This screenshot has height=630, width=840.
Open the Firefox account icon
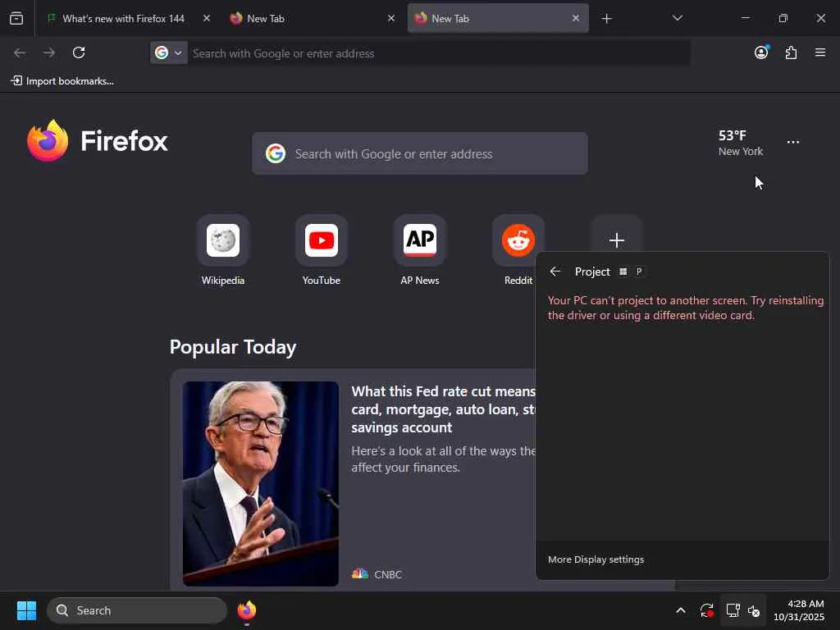761,52
